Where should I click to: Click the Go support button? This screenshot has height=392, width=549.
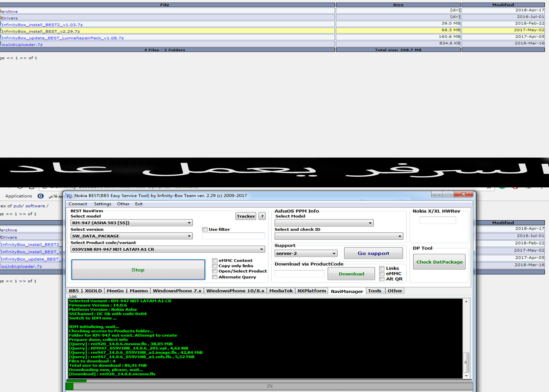373,253
